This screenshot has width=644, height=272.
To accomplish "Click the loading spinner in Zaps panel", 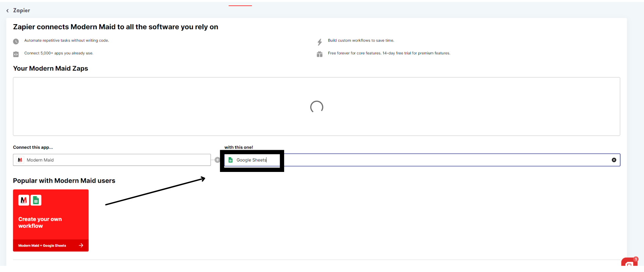I will pyautogui.click(x=317, y=107).
